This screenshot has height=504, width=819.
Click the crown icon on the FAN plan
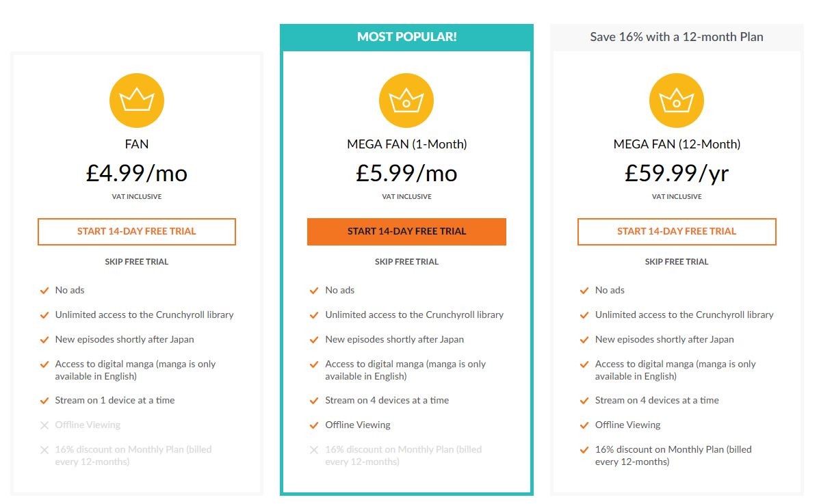pyautogui.click(x=136, y=100)
